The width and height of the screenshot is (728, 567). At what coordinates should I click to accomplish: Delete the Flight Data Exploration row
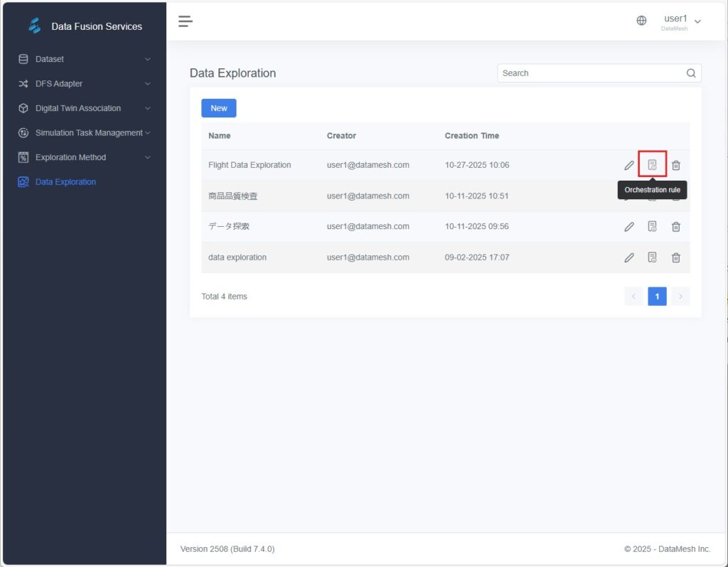pyautogui.click(x=676, y=166)
